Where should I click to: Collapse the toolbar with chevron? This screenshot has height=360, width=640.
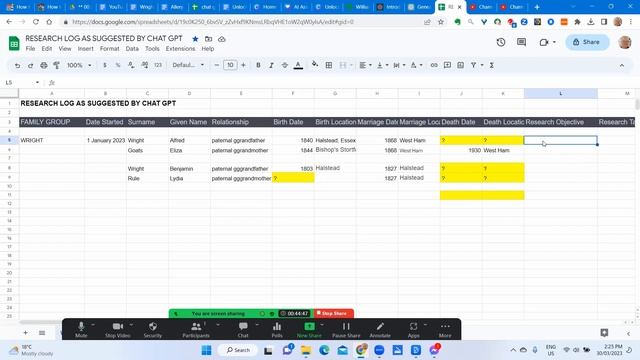tap(622, 65)
